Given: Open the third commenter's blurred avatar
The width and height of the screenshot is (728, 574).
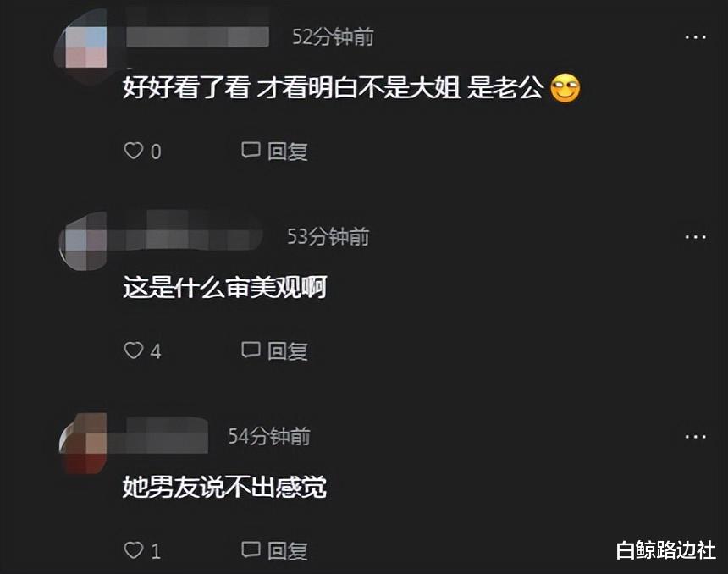Looking at the screenshot, I should coord(84,443).
